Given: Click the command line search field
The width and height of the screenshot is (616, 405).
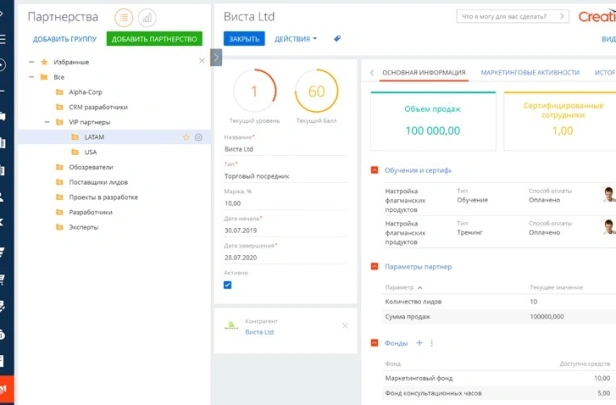Looking at the screenshot, I should [x=510, y=16].
